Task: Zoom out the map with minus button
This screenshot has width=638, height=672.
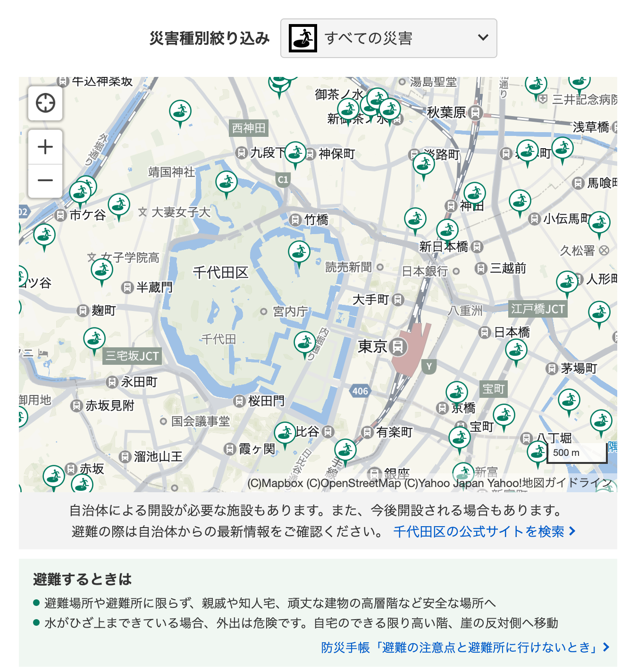Action: click(x=45, y=181)
